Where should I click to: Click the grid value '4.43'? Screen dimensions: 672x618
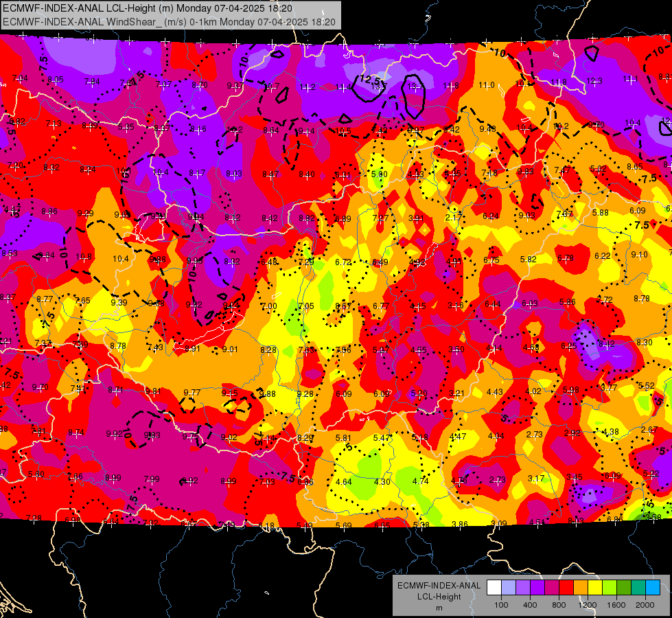tap(495, 392)
